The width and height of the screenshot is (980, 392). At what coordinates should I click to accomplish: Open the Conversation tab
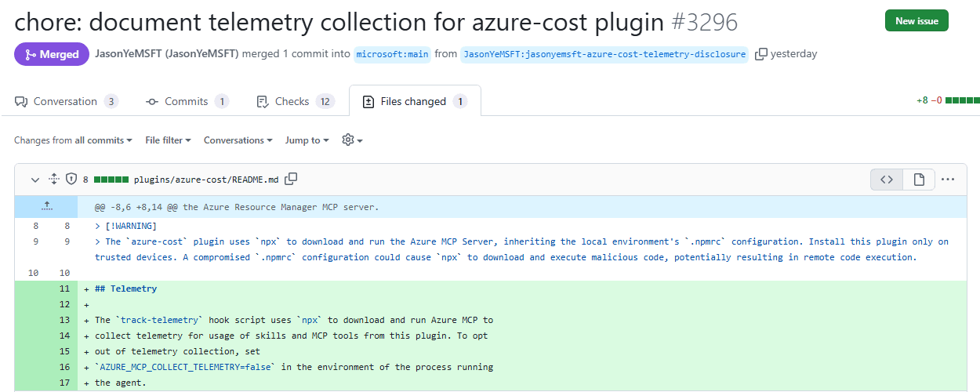tap(67, 101)
